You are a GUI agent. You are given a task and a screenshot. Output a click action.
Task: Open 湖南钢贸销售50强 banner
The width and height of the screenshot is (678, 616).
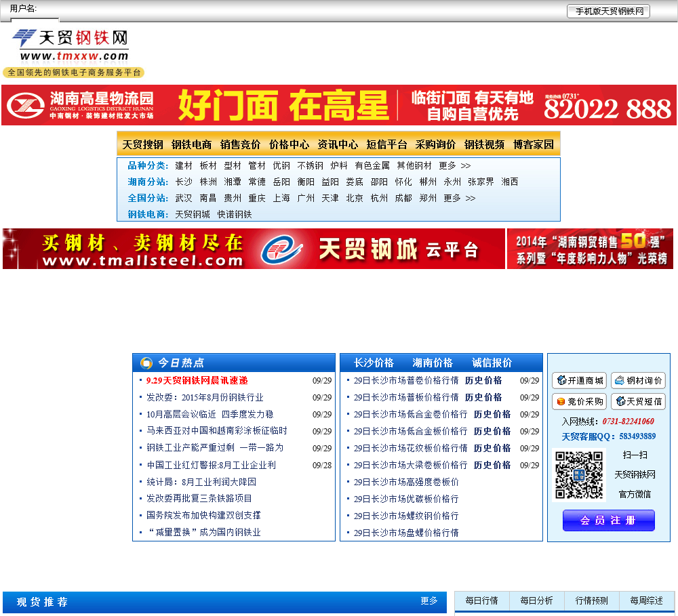591,249
